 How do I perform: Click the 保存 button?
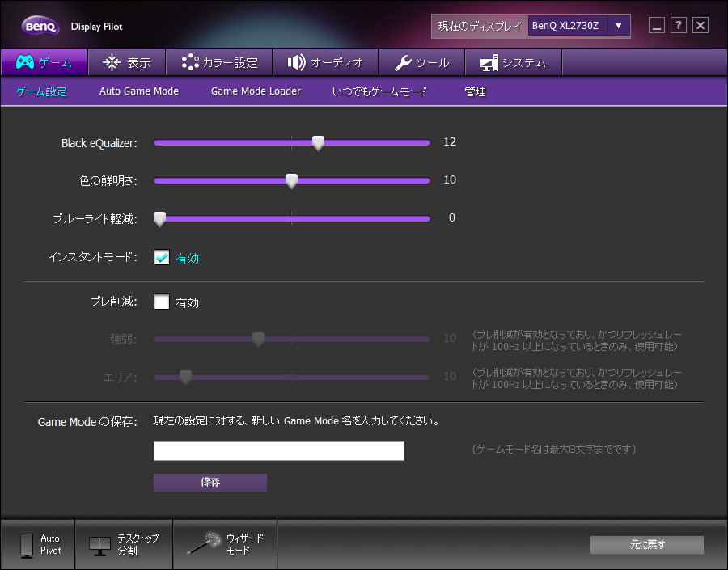pyautogui.click(x=210, y=482)
